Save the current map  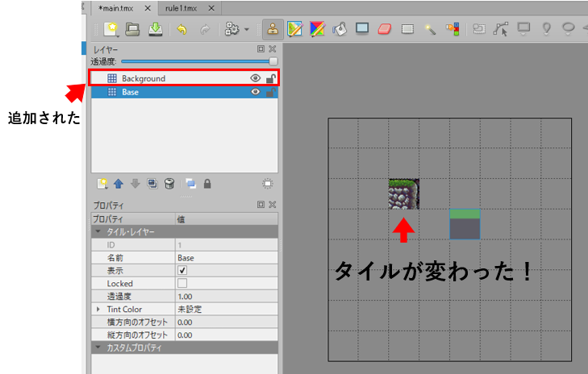tap(156, 29)
